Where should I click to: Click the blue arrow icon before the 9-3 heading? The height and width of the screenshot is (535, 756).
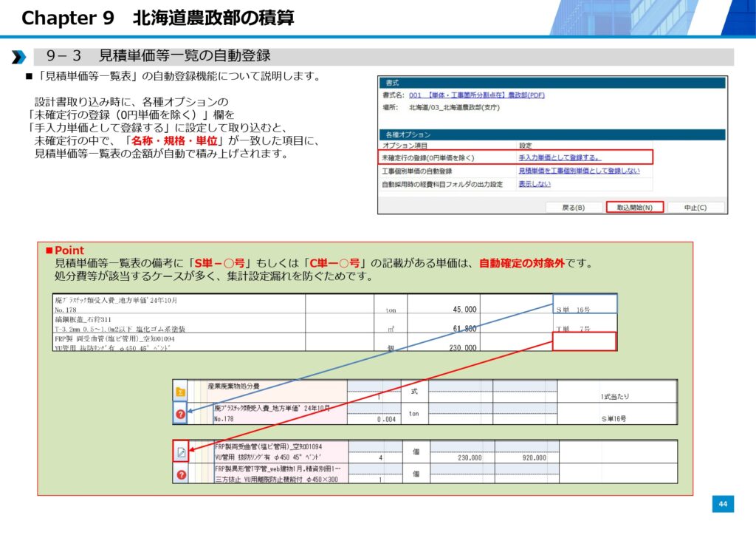[x=18, y=57]
